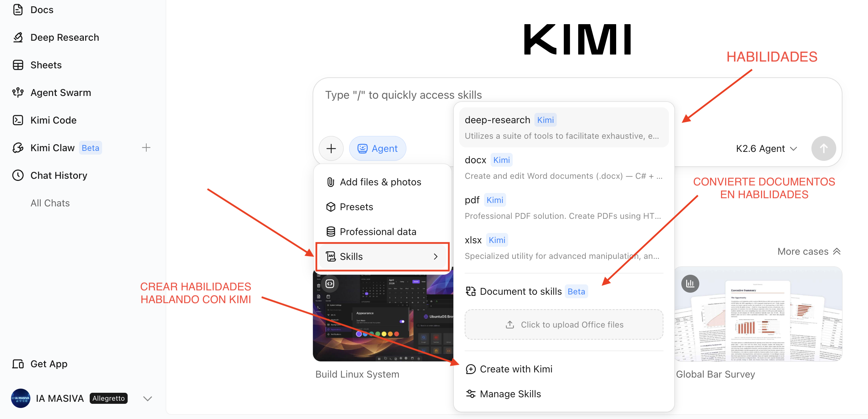
Task: Open the IA MASIVA profile avatar
Action: coord(21,398)
